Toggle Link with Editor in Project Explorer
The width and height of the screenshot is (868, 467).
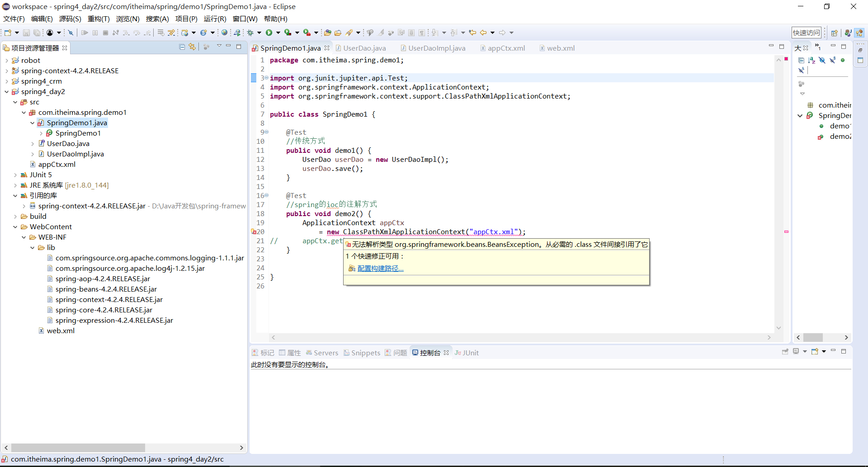click(x=192, y=47)
